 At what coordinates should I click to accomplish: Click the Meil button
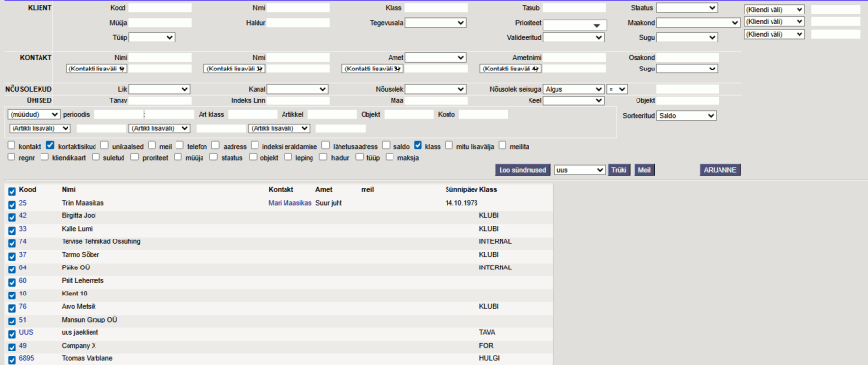coord(644,170)
